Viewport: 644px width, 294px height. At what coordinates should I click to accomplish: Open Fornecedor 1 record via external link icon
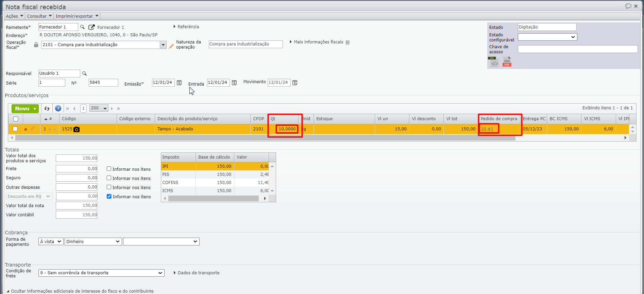click(91, 27)
